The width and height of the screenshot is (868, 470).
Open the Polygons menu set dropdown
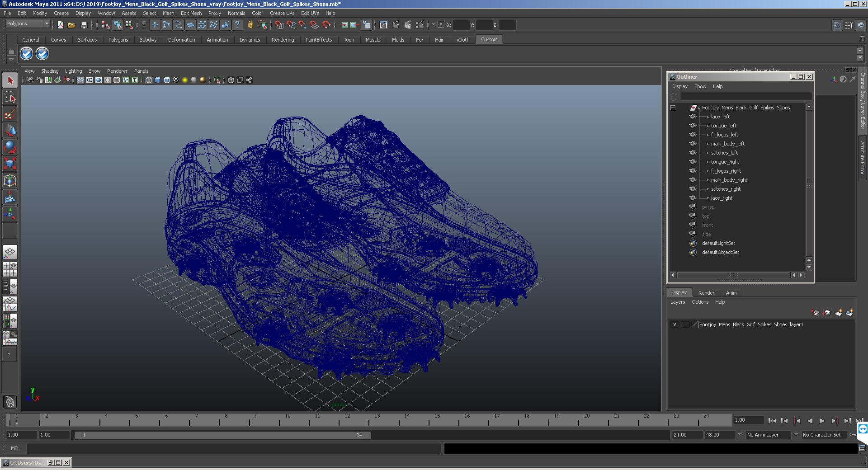click(x=28, y=23)
